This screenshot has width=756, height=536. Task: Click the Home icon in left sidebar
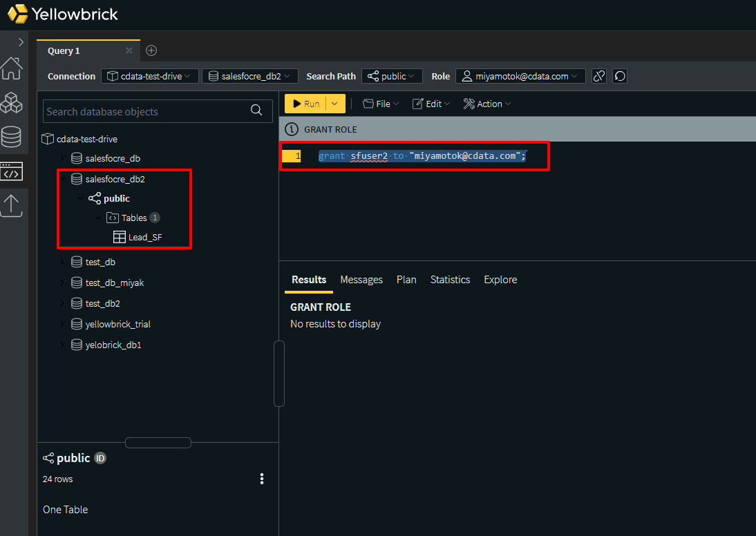[11, 68]
